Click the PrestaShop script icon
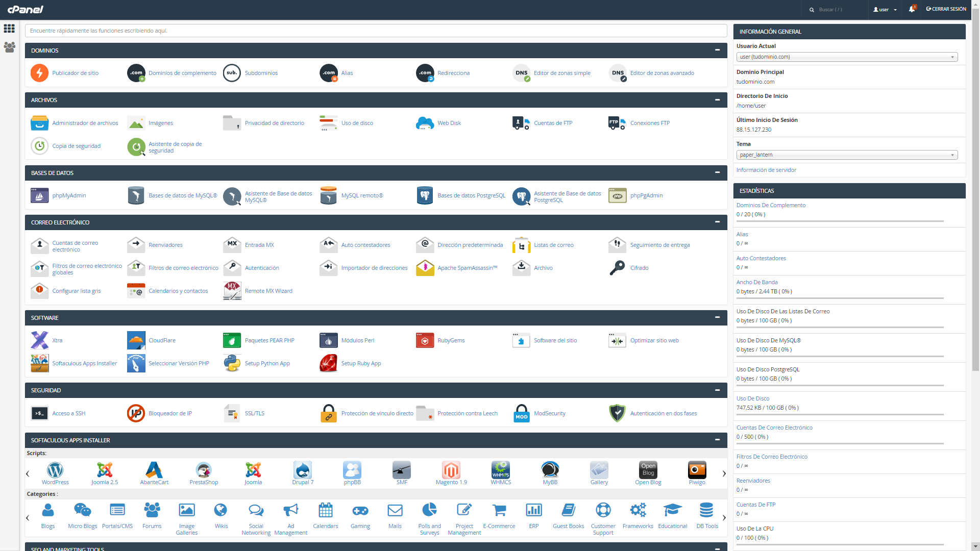 204,470
